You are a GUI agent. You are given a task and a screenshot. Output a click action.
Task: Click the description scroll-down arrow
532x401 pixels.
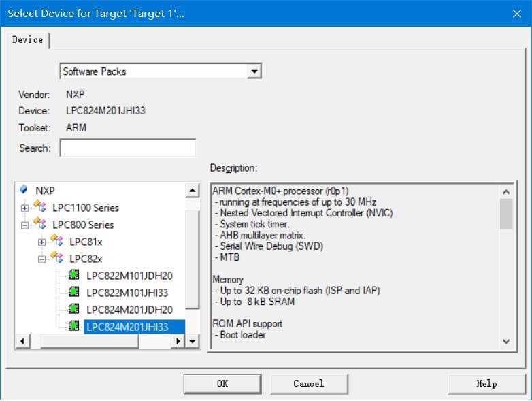506,341
